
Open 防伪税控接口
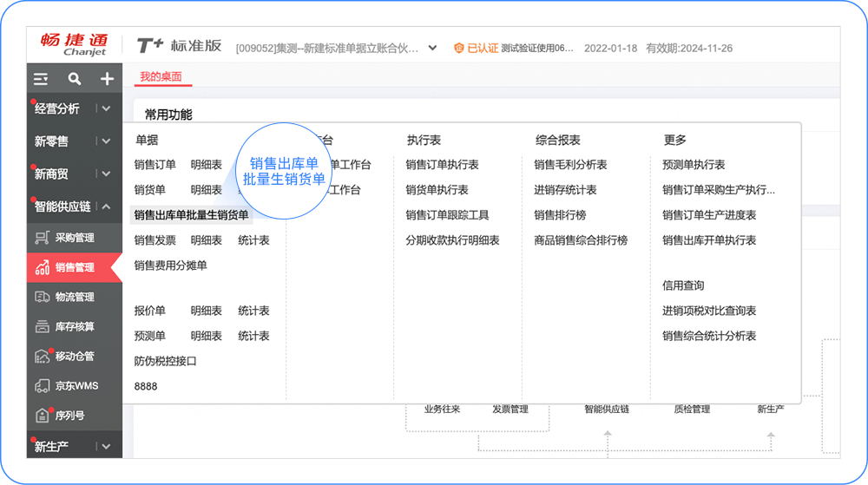[166, 361]
